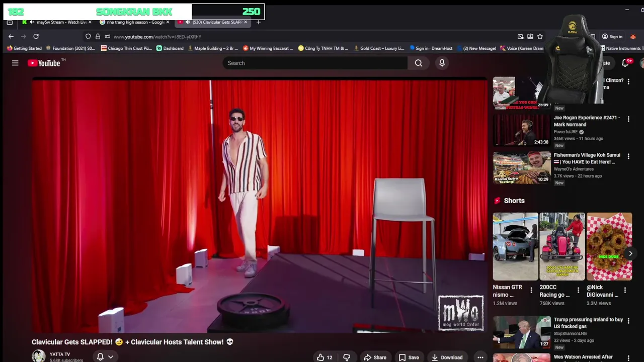Mute the may5w Stream tab audio

click(x=32, y=22)
